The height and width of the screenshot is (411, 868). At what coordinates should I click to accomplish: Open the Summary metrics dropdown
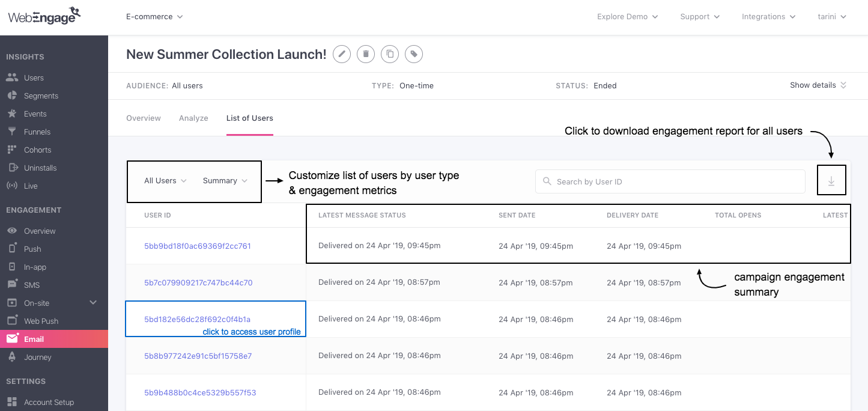(225, 180)
